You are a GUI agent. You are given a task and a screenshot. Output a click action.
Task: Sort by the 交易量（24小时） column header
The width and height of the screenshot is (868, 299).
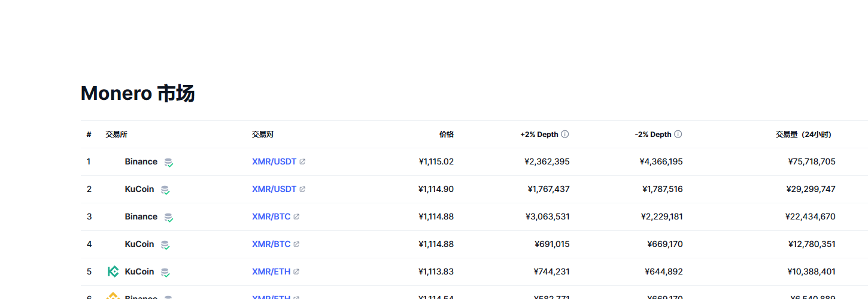point(803,135)
